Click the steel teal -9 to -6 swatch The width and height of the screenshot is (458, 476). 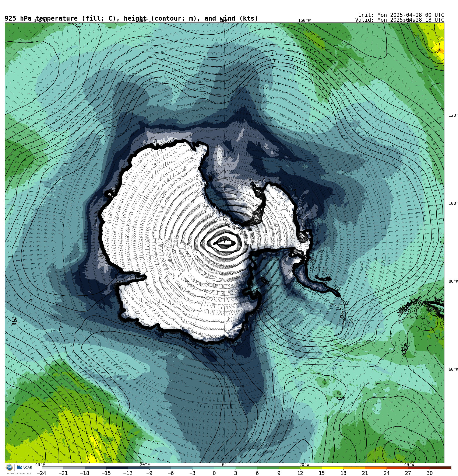(x=160, y=468)
